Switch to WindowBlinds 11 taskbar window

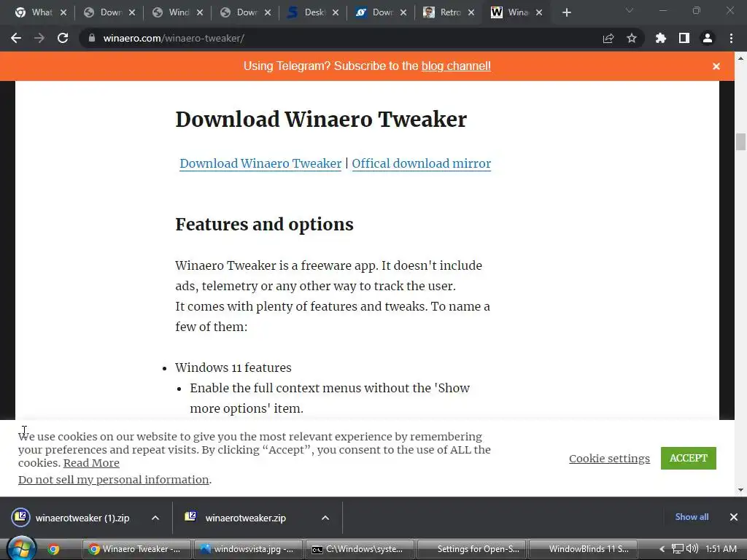(583, 549)
